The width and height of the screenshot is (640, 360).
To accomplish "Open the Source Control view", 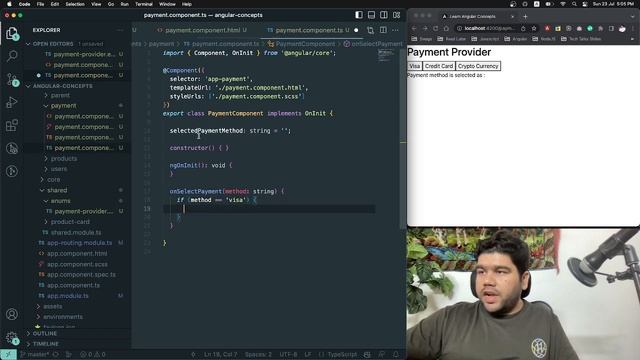I will 12,80.
